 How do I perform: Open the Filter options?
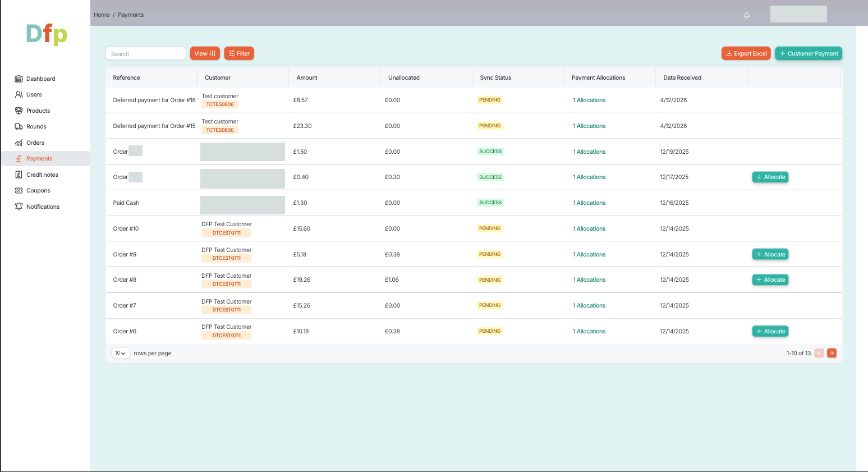[x=239, y=53]
